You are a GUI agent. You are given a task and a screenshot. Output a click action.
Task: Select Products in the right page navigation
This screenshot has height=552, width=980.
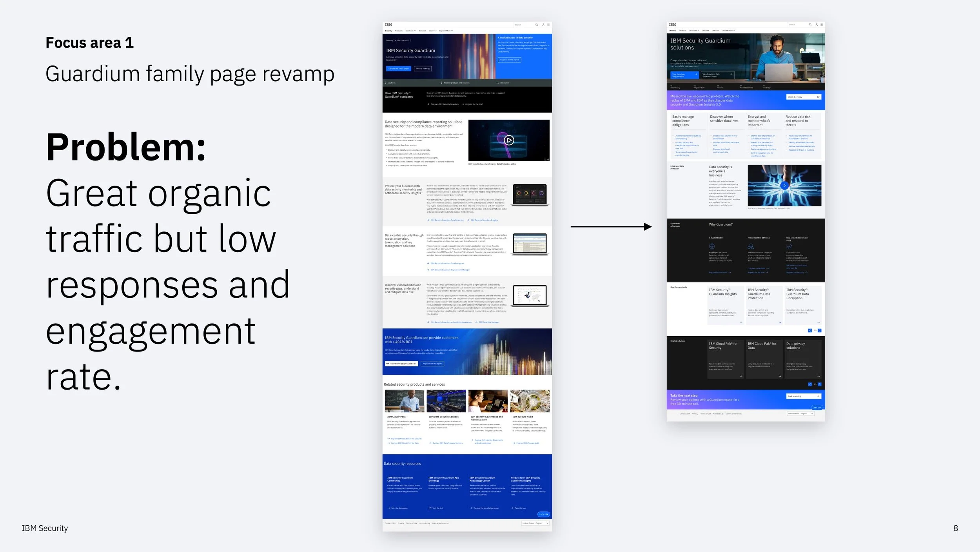point(682,31)
